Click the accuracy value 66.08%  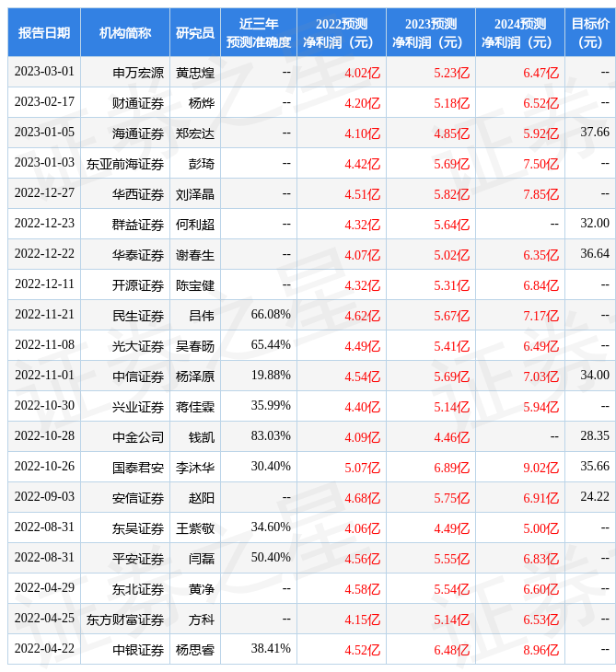[x=271, y=315]
